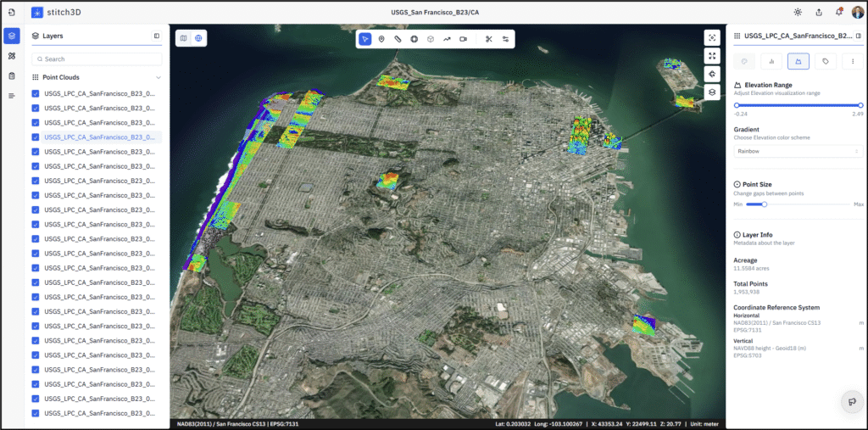Uncheck the first USGS_LPC point cloud layer

point(36,93)
